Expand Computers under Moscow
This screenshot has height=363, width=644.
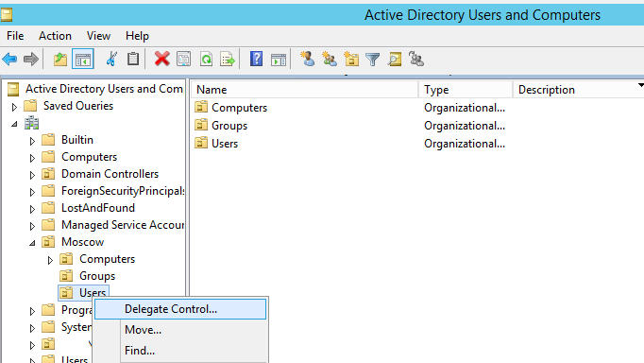point(50,260)
